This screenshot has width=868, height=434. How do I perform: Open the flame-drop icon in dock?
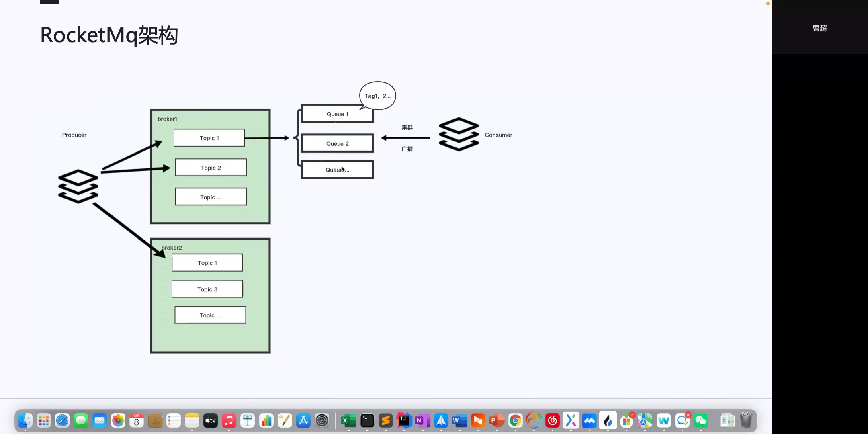(608, 421)
